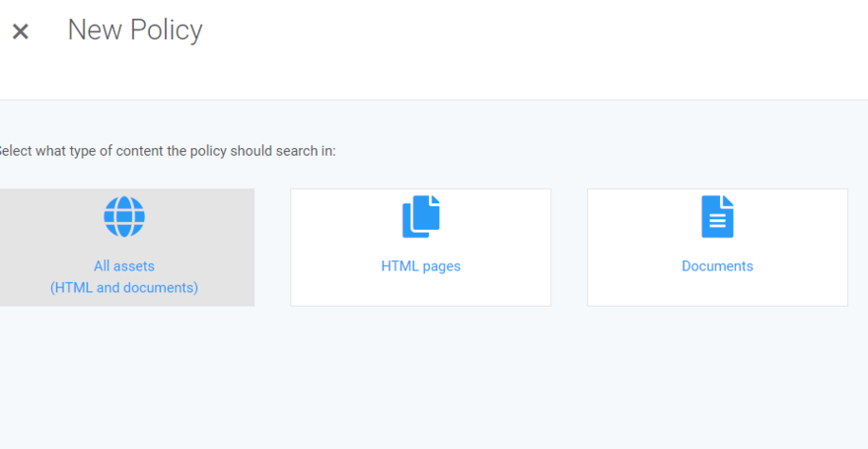Select the HTML pages card

coord(420,247)
